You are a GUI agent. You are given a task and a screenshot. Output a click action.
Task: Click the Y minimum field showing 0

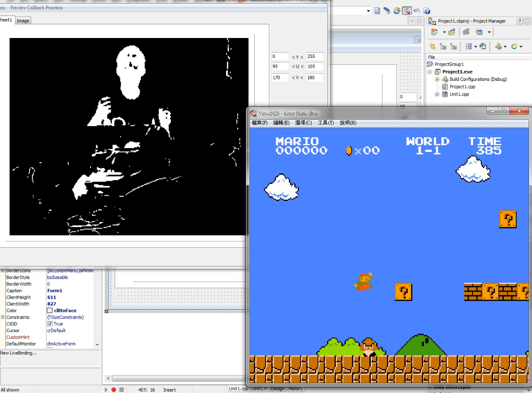tap(280, 56)
